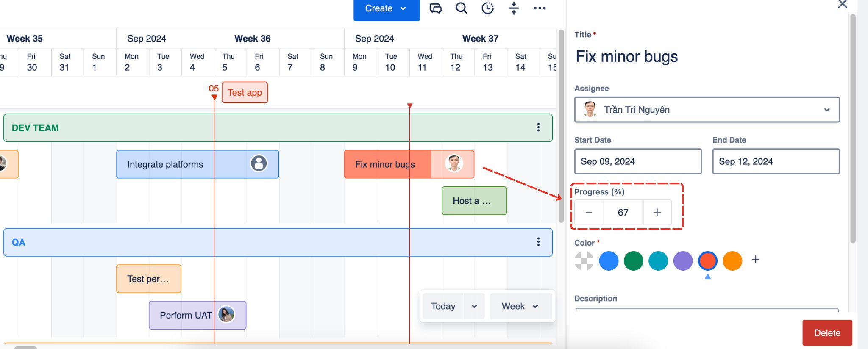Viewport: 868px width, 349px height.
Task: Open QA group options menu
Action: [x=538, y=242]
